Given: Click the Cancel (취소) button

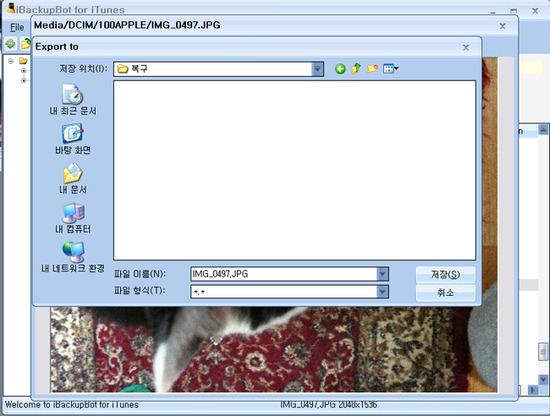Looking at the screenshot, I should coord(445,293).
